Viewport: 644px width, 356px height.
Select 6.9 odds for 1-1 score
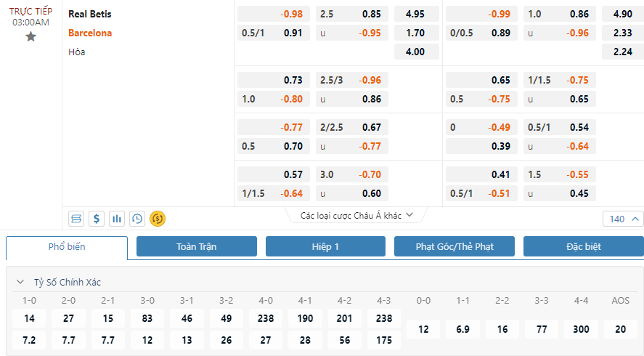click(463, 329)
